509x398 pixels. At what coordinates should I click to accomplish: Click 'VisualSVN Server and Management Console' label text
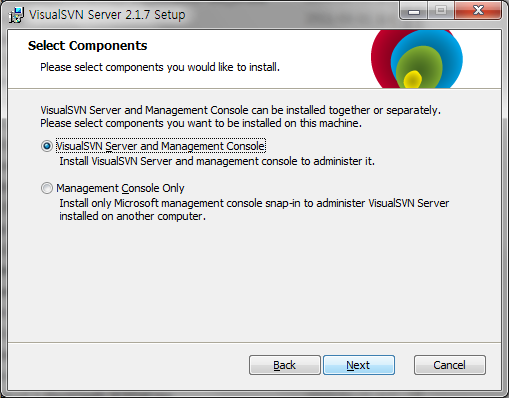tap(161, 146)
